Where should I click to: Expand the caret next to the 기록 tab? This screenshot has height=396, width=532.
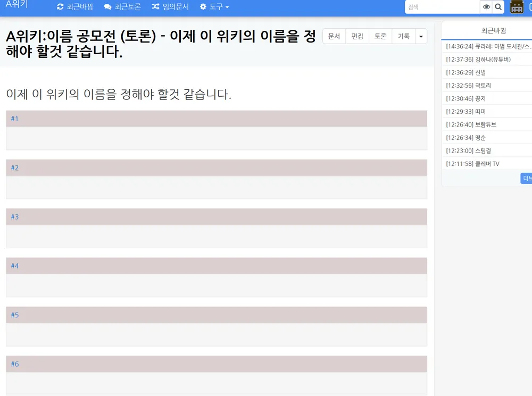pos(421,36)
